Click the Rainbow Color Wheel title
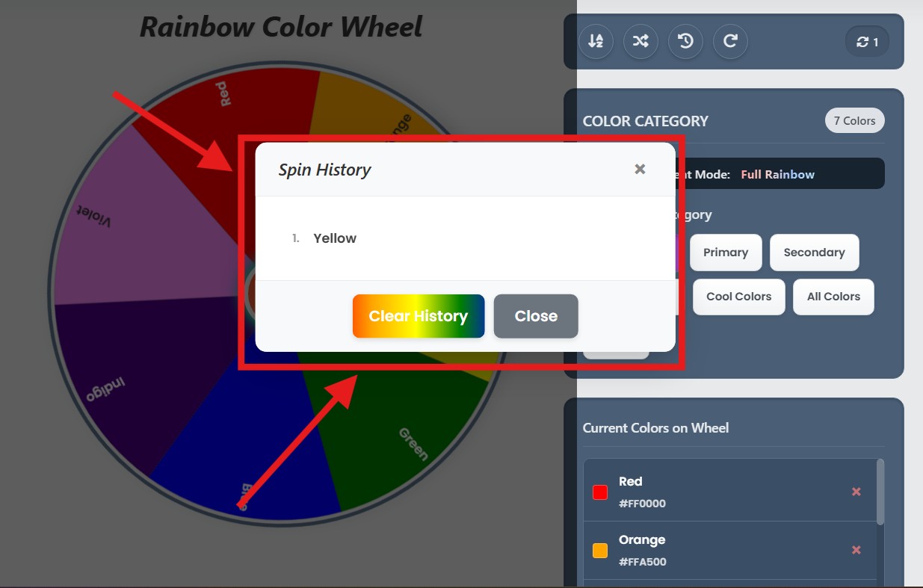 point(281,27)
